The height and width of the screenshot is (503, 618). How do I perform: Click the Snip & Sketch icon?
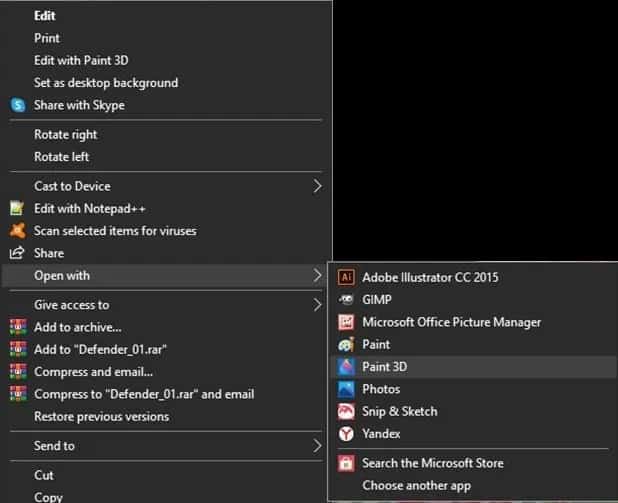coord(347,411)
